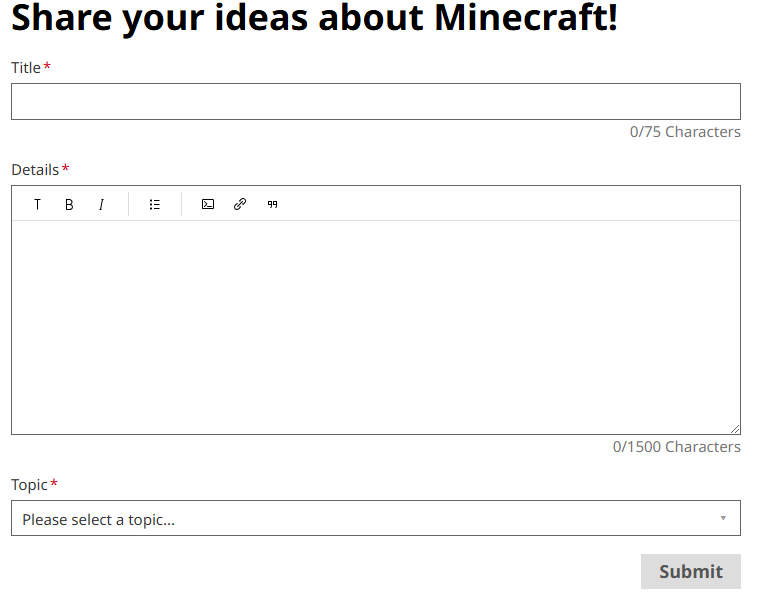
Task: Click the '0/1500 Characters' counter
Action: tap(676, 447)
